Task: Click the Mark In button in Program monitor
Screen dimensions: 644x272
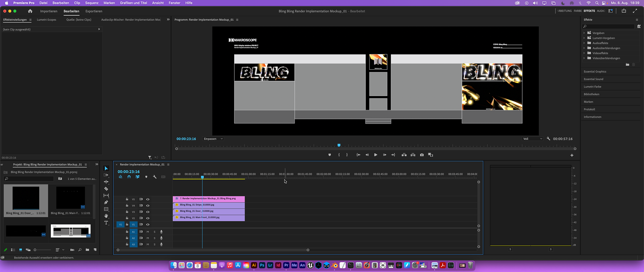Action: point(339,155)
